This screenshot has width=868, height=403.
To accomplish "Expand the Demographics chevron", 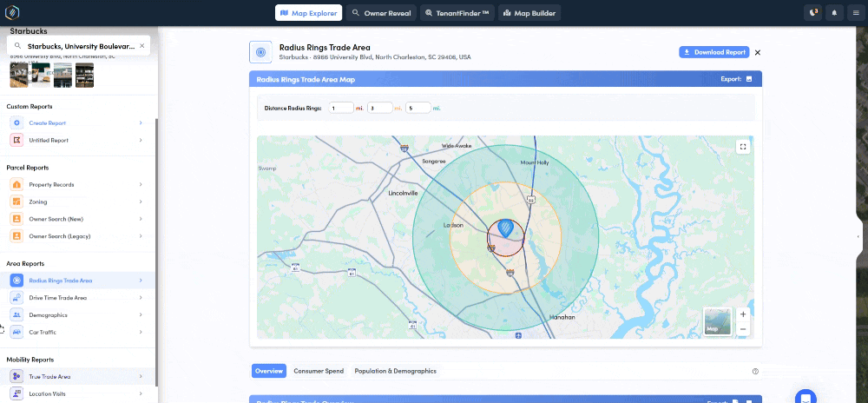I will click(141, 315).
